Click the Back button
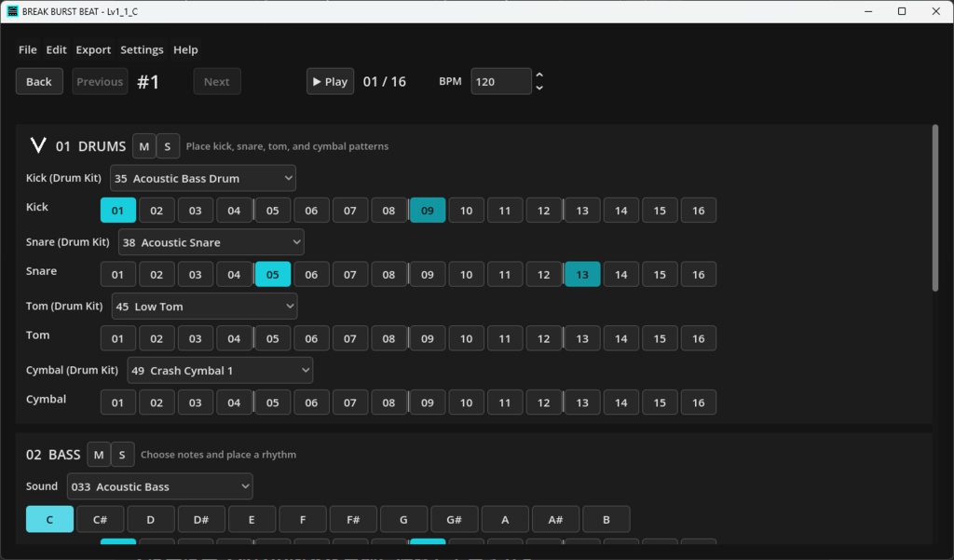This screenshot has height=560, width=954. (39, 82)
